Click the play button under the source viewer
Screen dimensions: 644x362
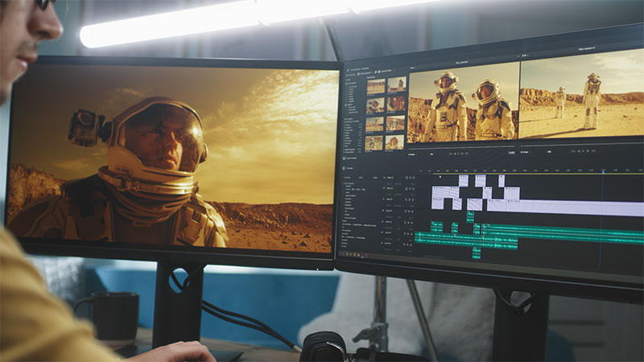click(x=459, y=154)
